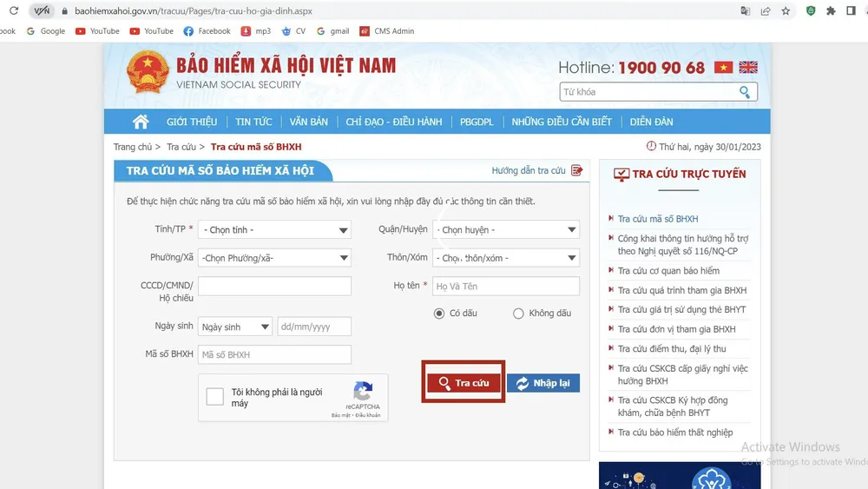Open the "Chọn huyện" district dropdown

click(x=506, y=230)
